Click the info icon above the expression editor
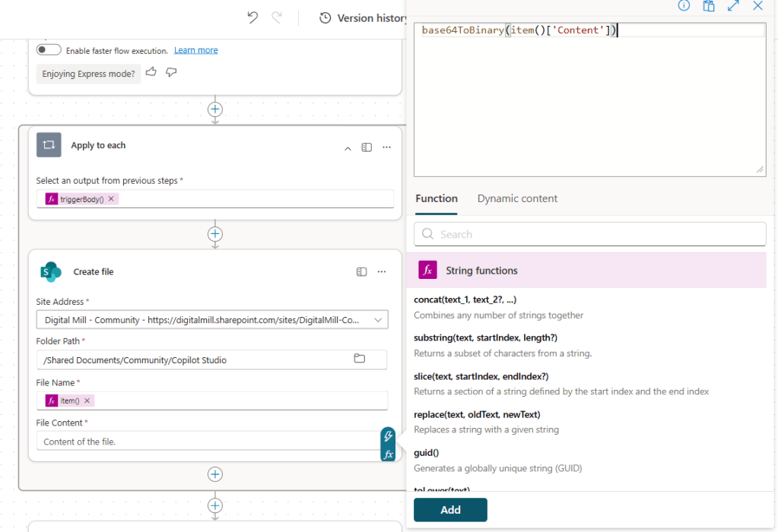 683,6
